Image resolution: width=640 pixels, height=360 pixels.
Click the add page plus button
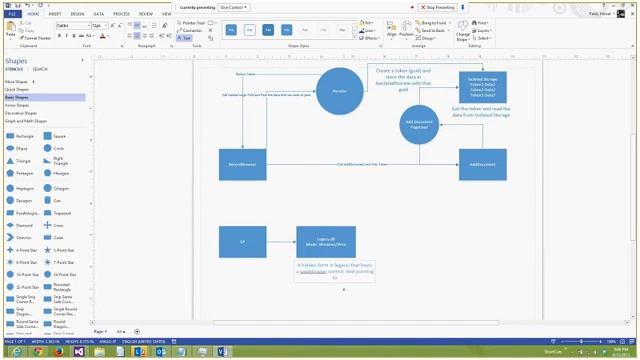(137, 332)
